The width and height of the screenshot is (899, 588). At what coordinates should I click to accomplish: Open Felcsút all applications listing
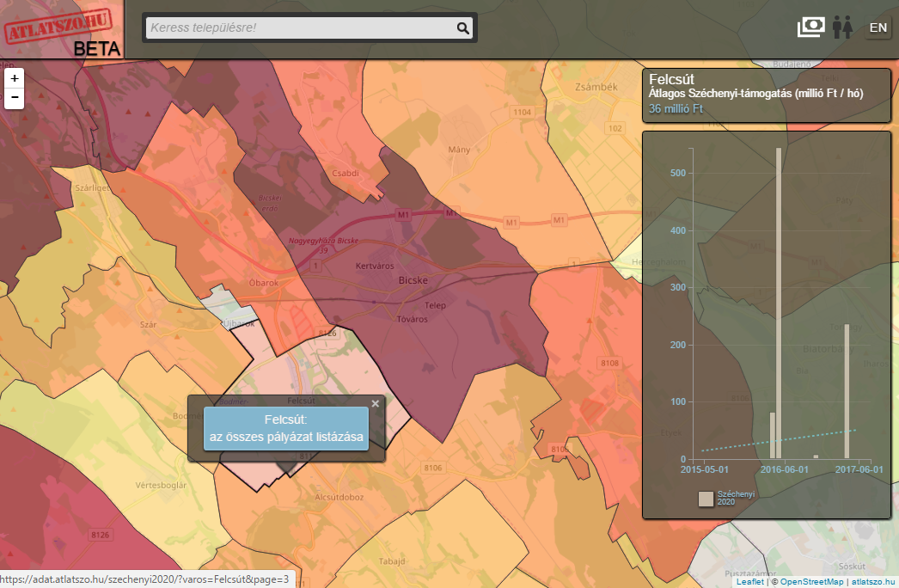point(286,428)
